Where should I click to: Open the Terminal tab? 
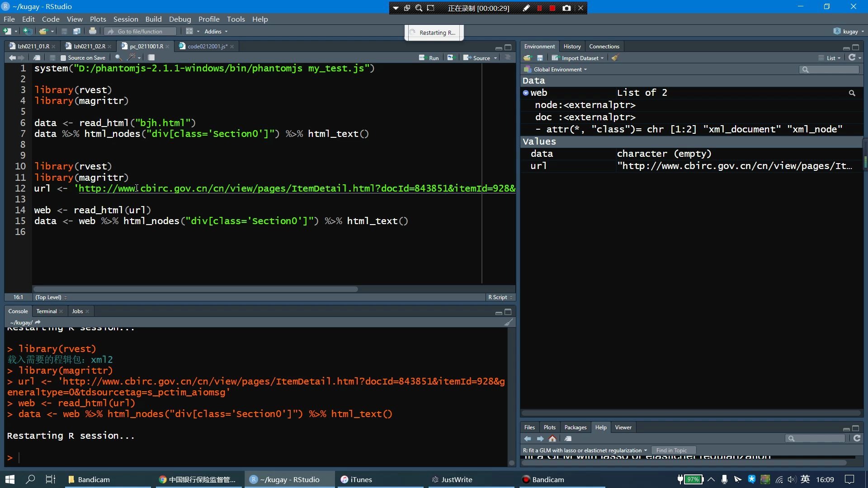pos(47,311)
